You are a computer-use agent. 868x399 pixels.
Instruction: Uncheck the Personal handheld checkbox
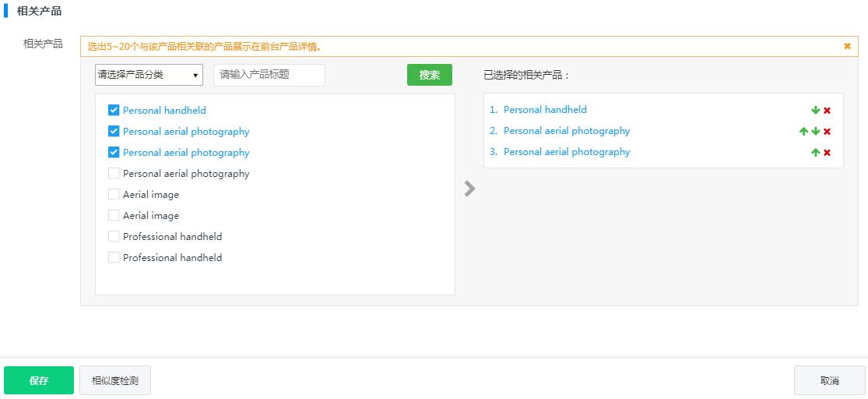click(x=114, y=111)
